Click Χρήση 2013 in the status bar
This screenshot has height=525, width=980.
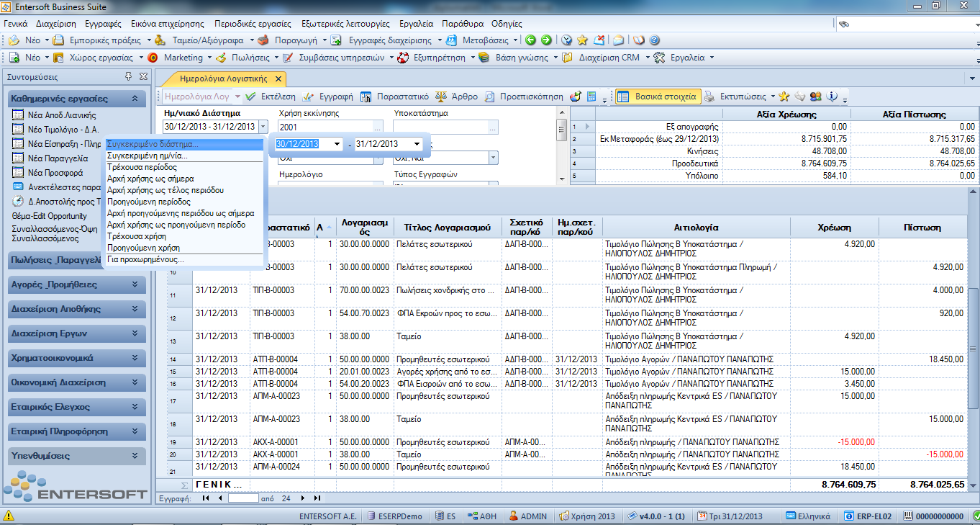click(588, 516)
